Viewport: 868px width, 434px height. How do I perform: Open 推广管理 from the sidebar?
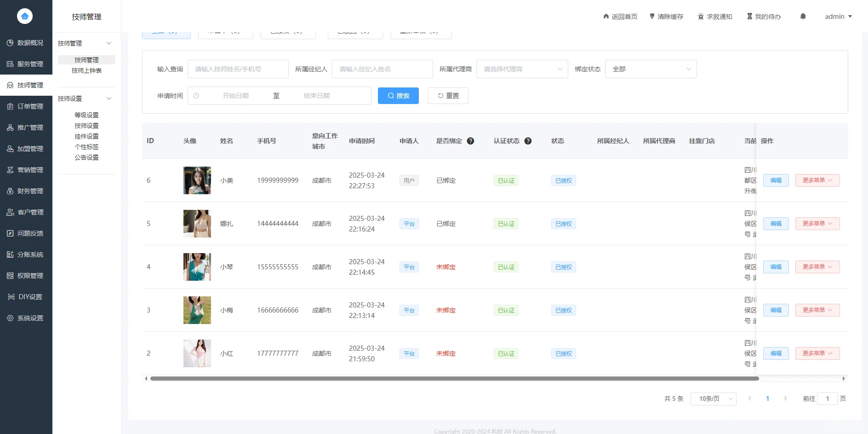pos(26,127)
